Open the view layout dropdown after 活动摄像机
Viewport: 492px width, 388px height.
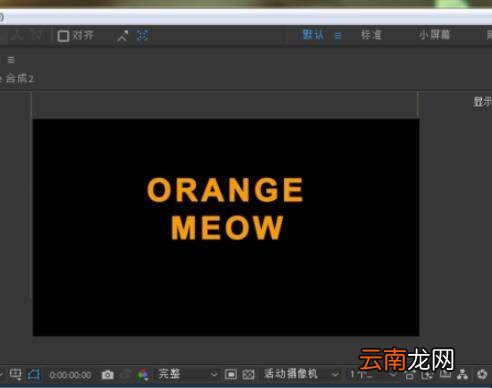pos(373,375)
